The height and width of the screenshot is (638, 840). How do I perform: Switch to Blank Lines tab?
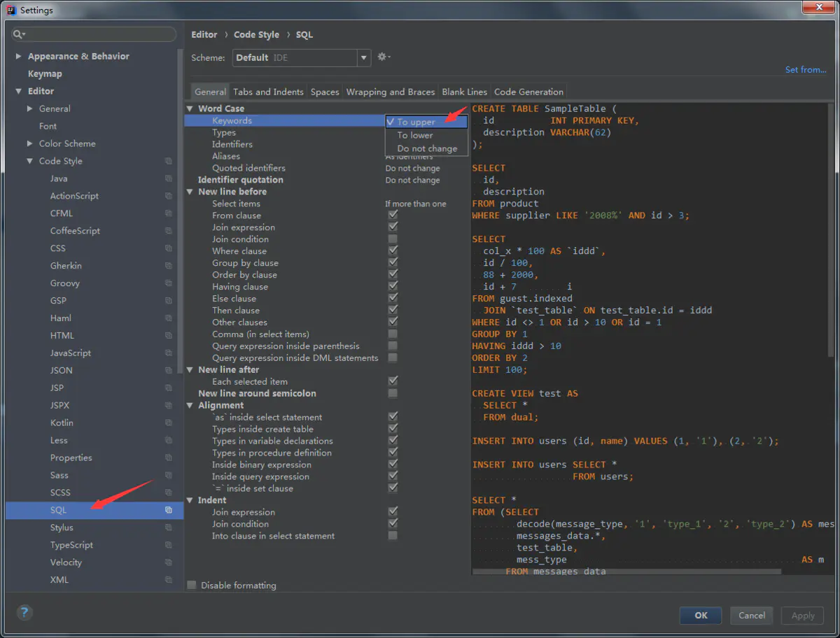[x=465, y=92]
